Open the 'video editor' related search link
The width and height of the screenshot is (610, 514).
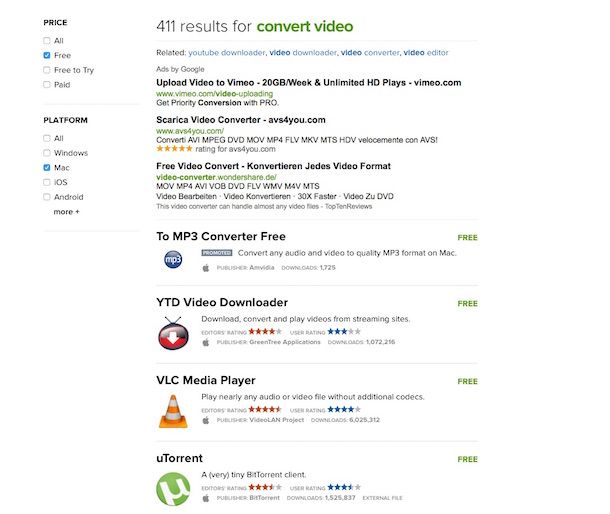click(426, 53)
